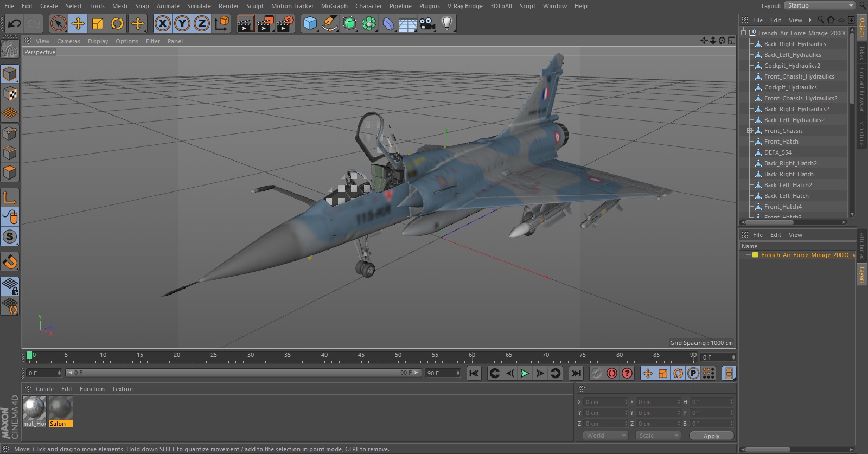The width and height of the screenshot is (868, 454).
Task: Open the Scale mode dropdown
Action: pos(658,436)
